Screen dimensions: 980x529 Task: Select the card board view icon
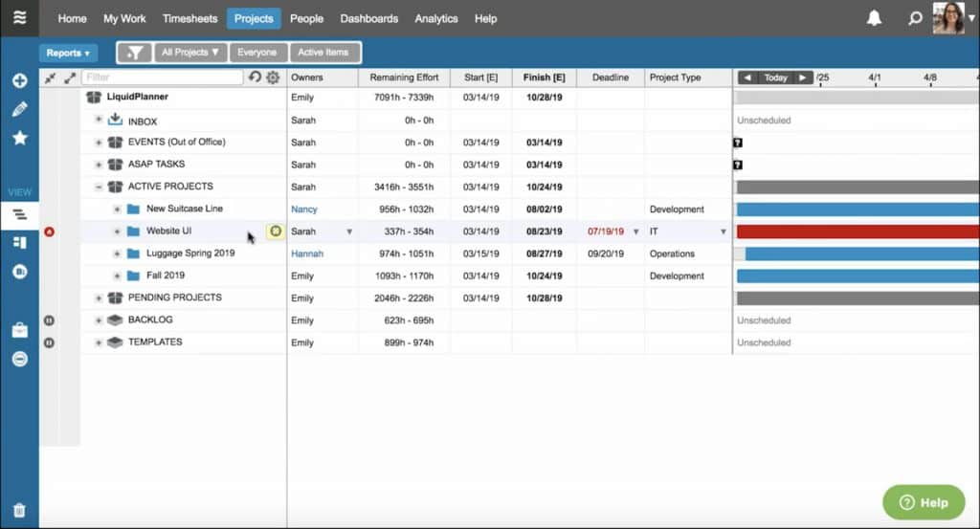pyautogui.click(x=19, y=242)
